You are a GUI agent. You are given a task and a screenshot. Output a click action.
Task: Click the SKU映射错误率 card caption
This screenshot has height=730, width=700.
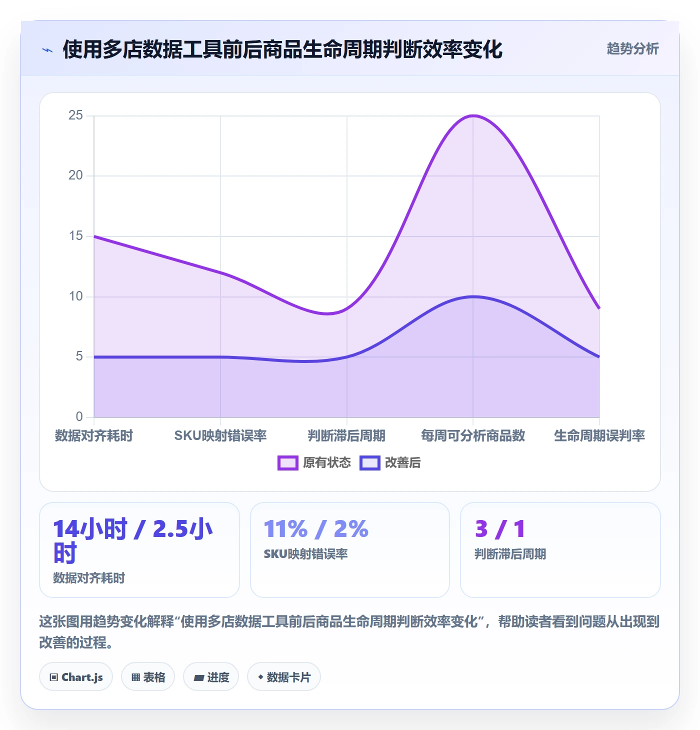(305, 554)
